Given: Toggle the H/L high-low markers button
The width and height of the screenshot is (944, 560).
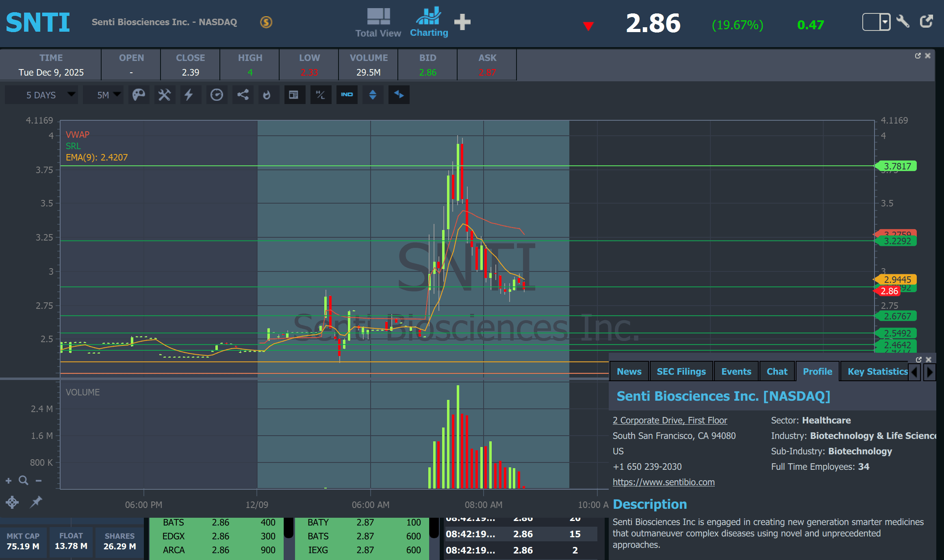Looking at the screenshot, I should tap(321, 95).
